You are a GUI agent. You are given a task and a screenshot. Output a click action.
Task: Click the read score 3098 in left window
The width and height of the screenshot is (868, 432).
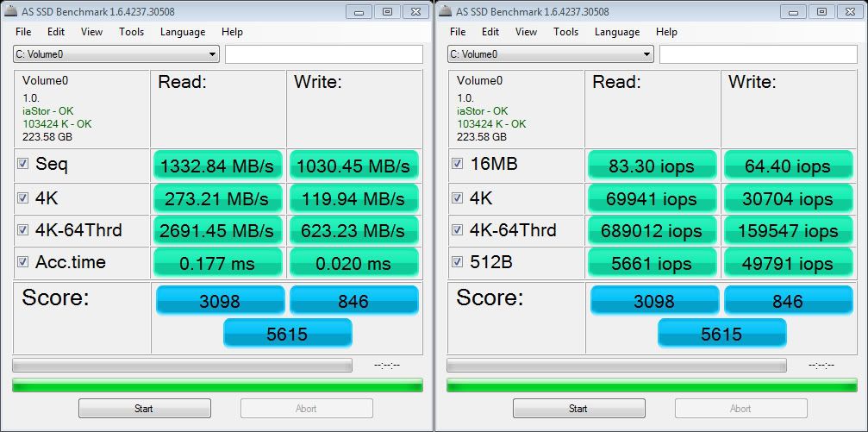(221, 300)
